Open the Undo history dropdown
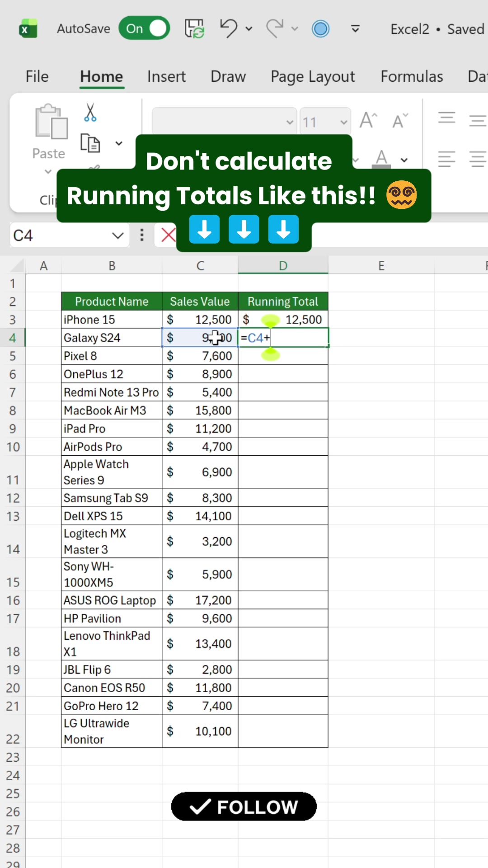 tap(249, 29)
